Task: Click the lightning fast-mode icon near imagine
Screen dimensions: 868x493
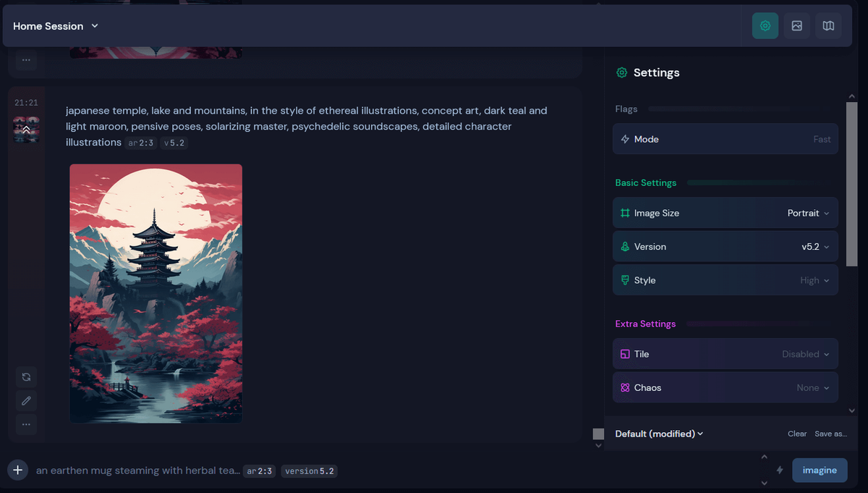Action: [x=780, y=470]
